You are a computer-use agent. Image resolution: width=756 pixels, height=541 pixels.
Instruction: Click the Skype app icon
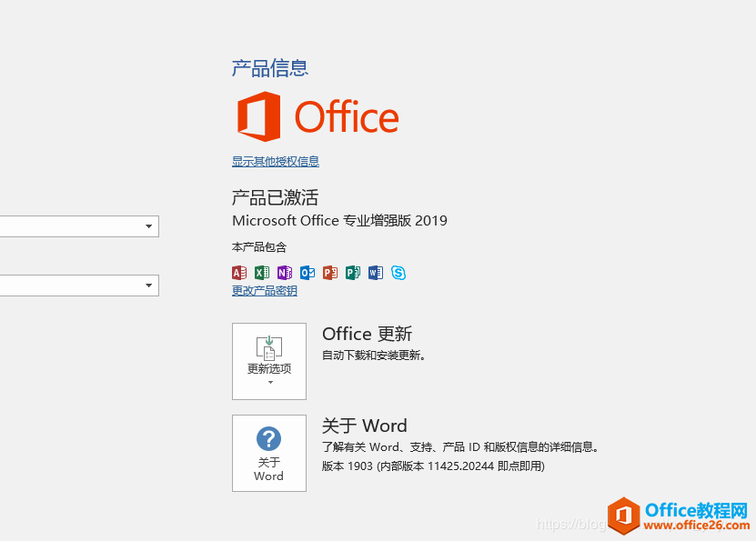click(x=398, y=272)
